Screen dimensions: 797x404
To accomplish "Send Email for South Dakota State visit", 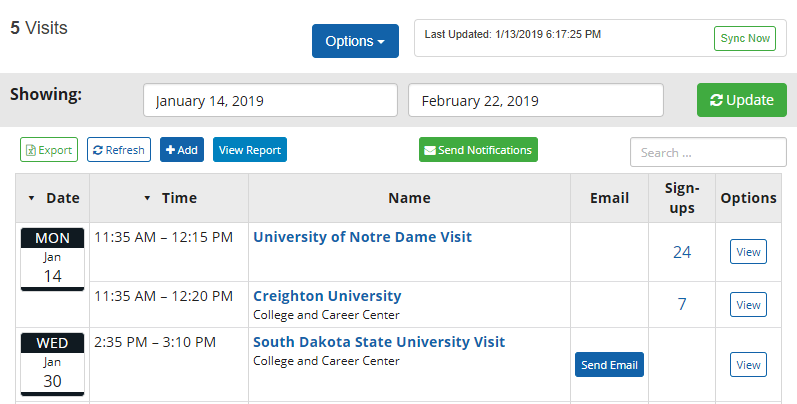I will click(609, 365).
